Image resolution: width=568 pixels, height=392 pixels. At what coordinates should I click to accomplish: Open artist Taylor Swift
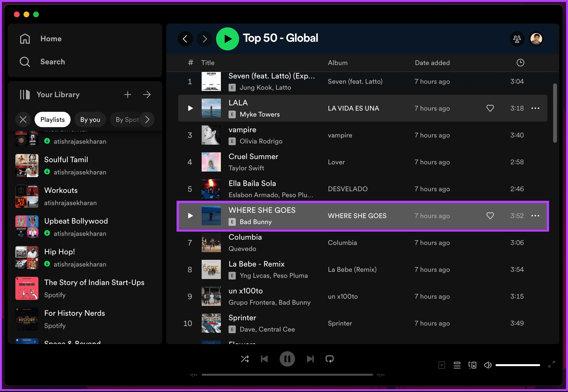click(246, 168)
